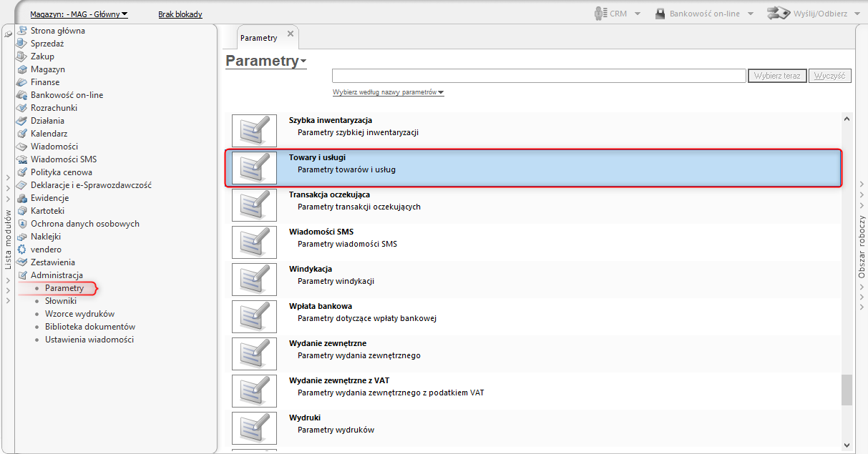Click the Polityka cenowa icon
The width and height of the screenshot is (868, 454).
click(21, 172)
